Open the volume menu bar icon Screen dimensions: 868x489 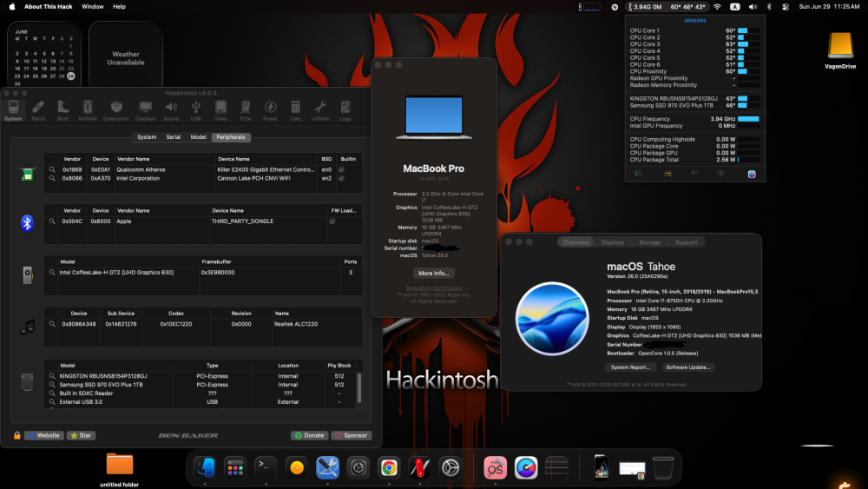click(x=753, y=7)
